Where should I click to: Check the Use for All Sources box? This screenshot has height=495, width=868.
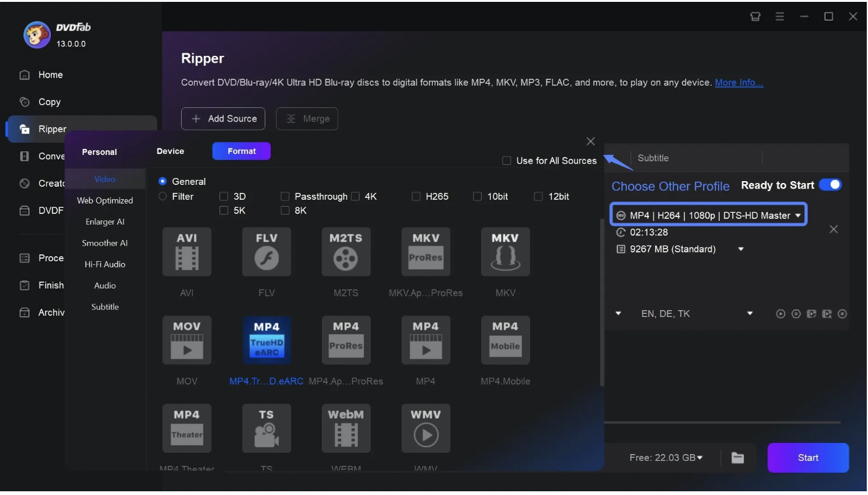(506, 161)
